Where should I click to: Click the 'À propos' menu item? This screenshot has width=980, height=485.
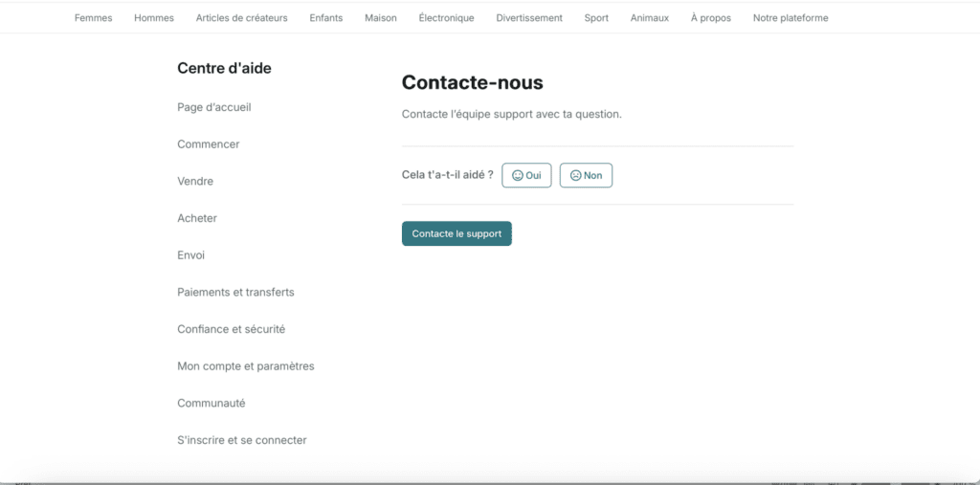(x=710, y=18)
